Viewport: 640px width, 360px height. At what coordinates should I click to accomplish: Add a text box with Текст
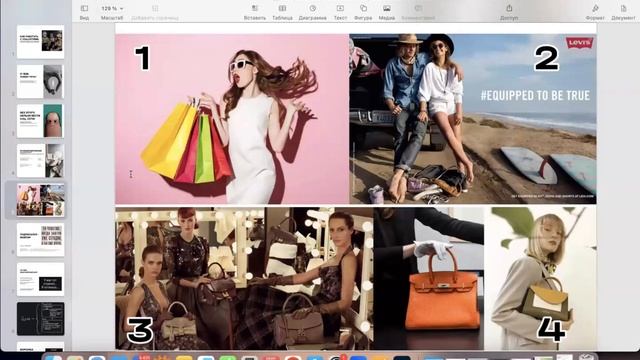(x=340, y=12)
